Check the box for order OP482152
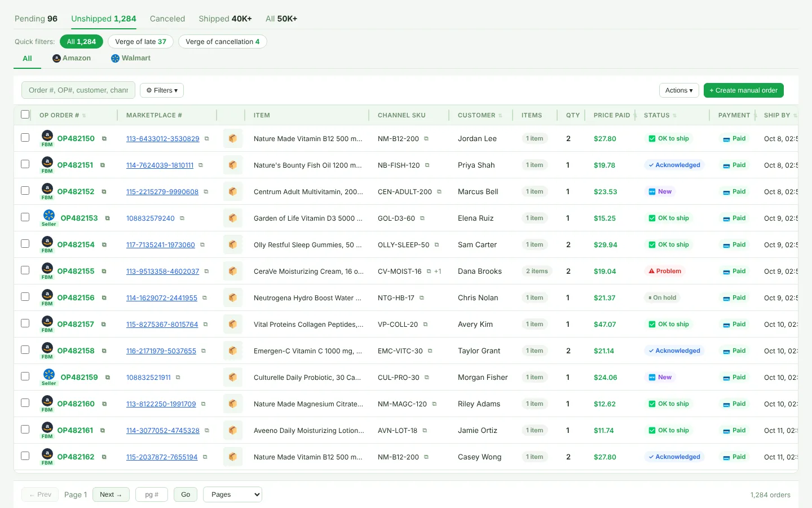812x508 pixels. [25, 191]
